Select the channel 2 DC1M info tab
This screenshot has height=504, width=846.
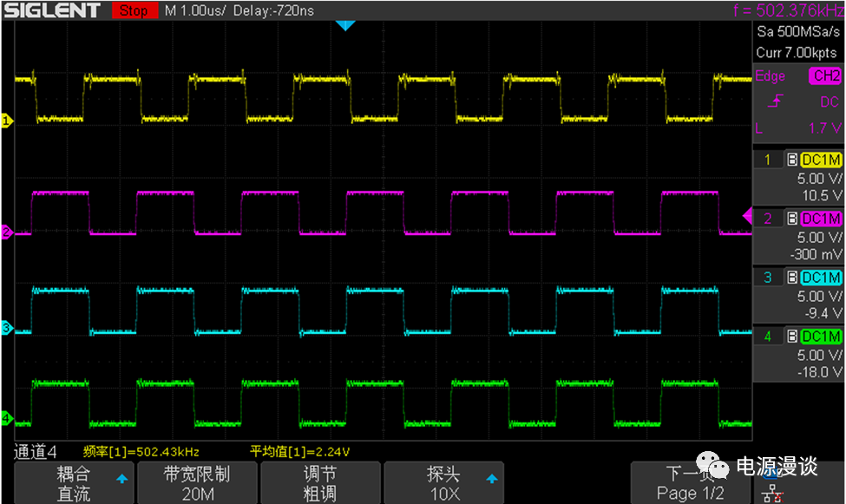click(x=820, y=218)
